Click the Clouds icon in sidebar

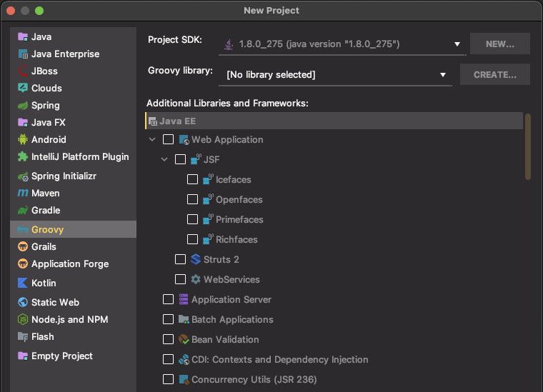(23, 88)
